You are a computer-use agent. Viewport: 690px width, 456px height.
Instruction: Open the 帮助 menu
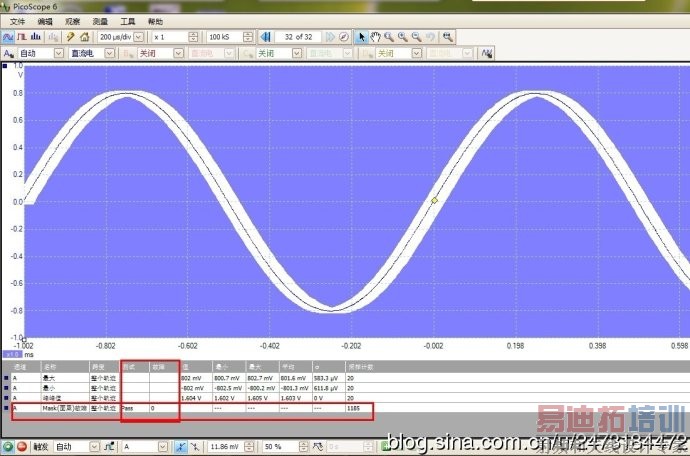(x=155, y=22)
